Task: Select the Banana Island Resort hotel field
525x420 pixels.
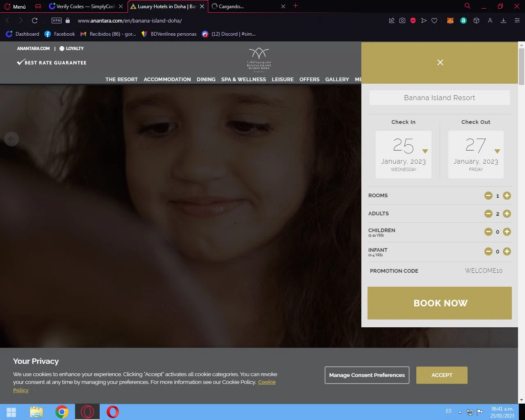Action: click(439, 98)
